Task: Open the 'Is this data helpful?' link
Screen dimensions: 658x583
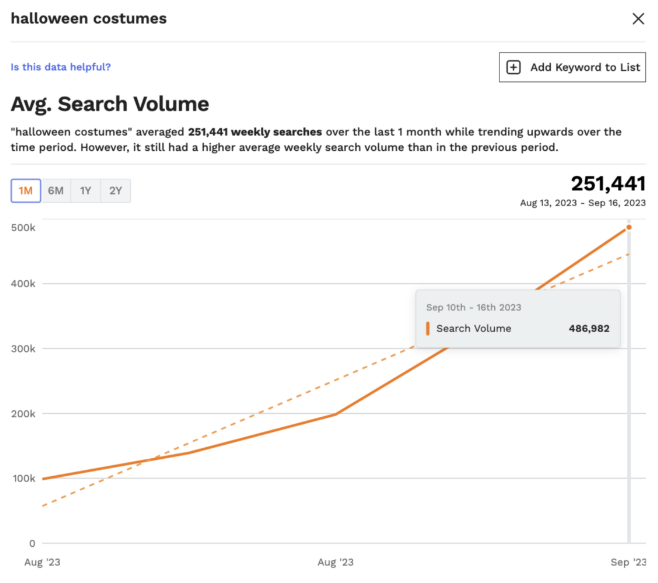Action: tap(60, 67)
